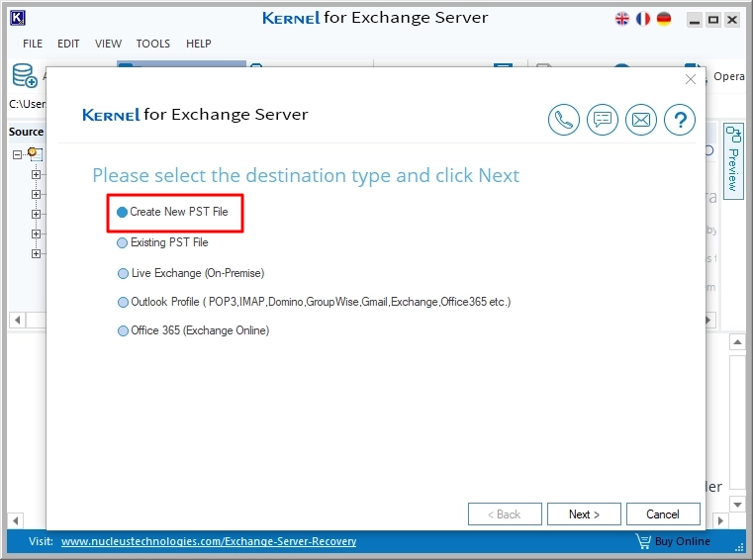Viewport: 753px width, 560px height.
Task: Switch language to English flag
Action: point(622,19)
